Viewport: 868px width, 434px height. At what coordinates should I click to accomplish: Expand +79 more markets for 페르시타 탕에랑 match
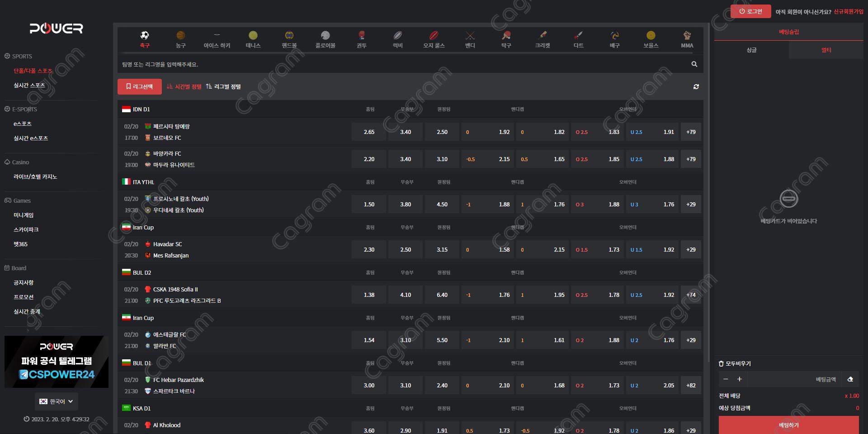click(691, 132)
